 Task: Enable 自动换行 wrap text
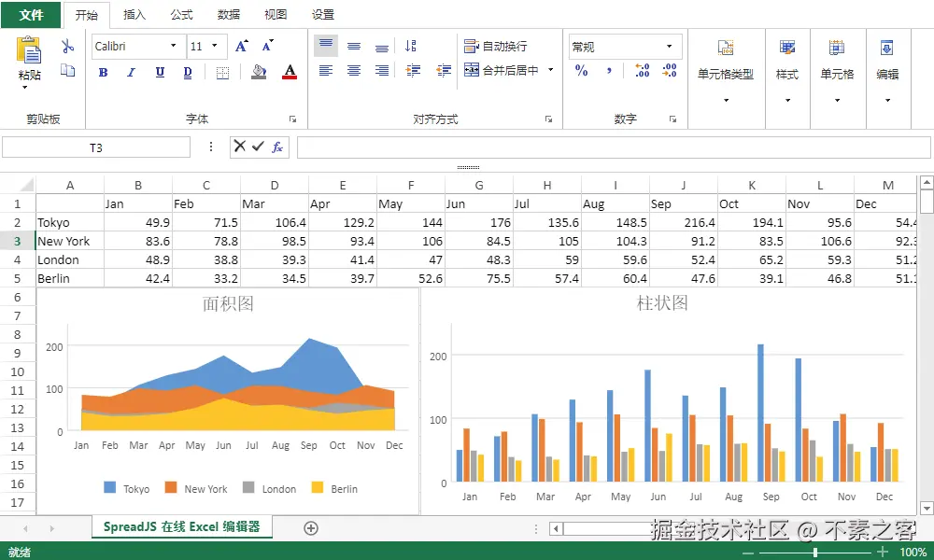click(x=496, y=46)
